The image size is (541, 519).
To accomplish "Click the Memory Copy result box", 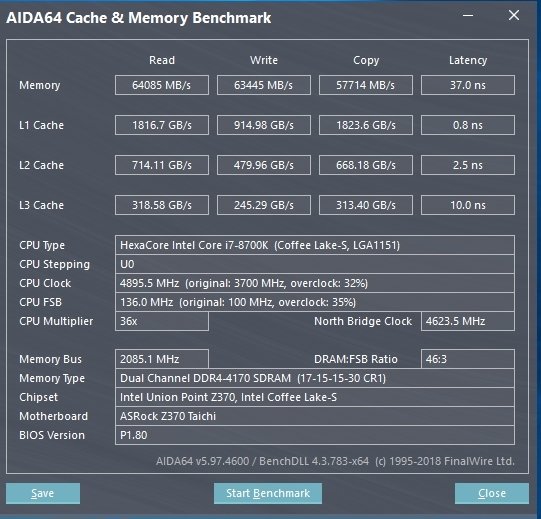I will pos(366,85).
